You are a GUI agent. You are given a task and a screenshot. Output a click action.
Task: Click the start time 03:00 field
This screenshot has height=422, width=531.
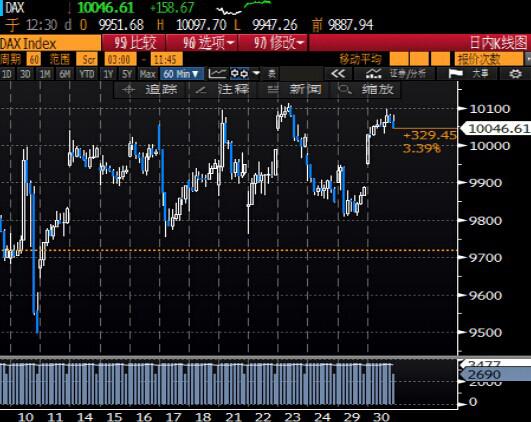pyautogui.click(x=119, y=60)
